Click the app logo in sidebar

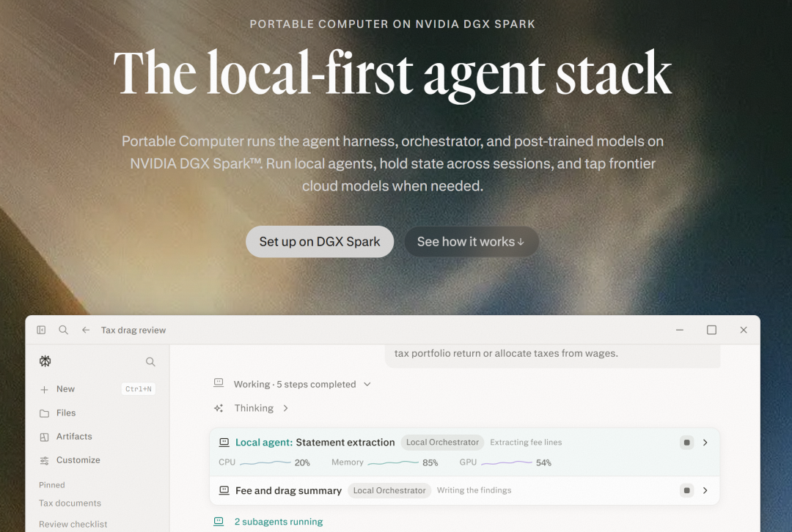click(x=45, y=361)
